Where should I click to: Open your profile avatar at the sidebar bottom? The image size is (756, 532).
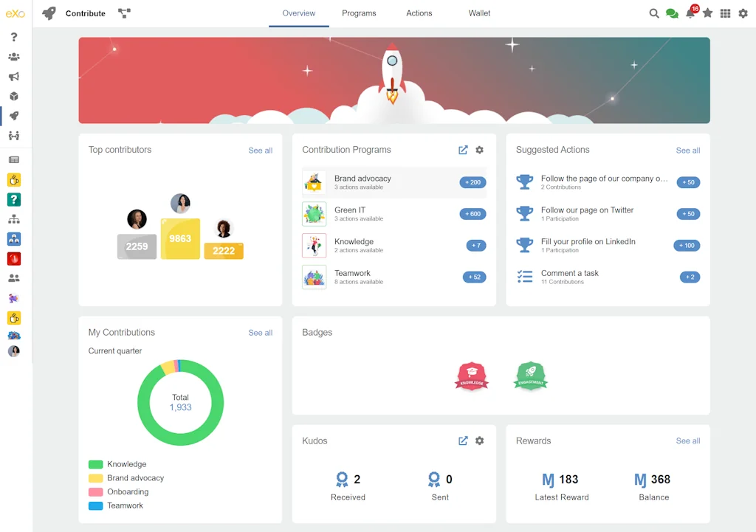click(x=15, y=351)
